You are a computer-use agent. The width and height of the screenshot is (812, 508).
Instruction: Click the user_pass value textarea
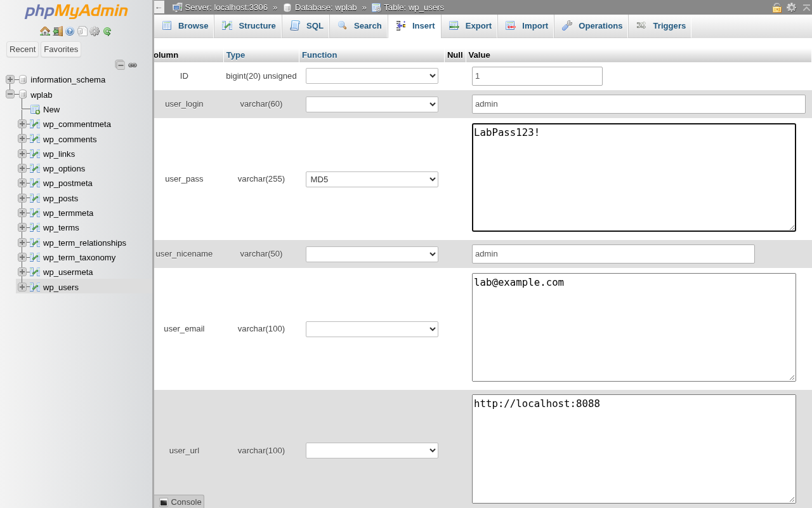(634, 178)
